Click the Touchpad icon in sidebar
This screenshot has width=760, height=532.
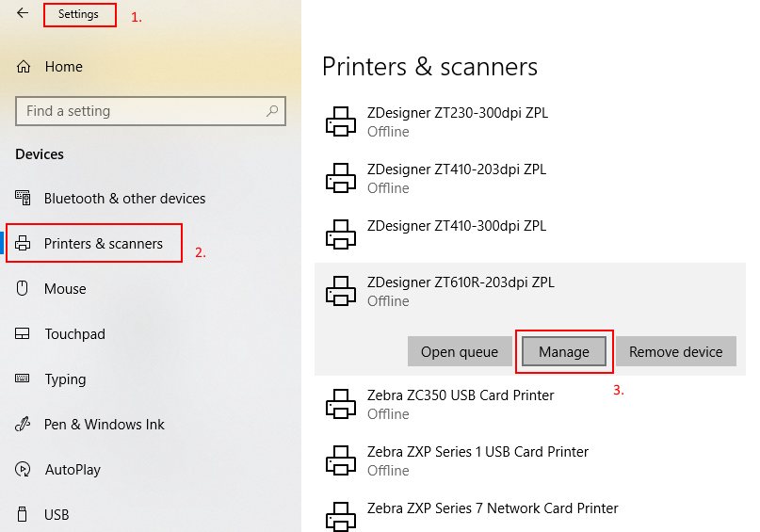(24, 334)
